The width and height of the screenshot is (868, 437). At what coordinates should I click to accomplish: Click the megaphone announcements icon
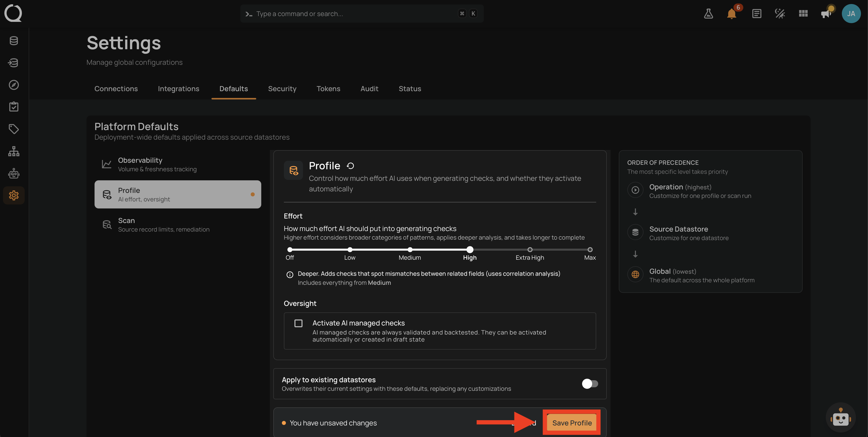click(x=826, y=14)
